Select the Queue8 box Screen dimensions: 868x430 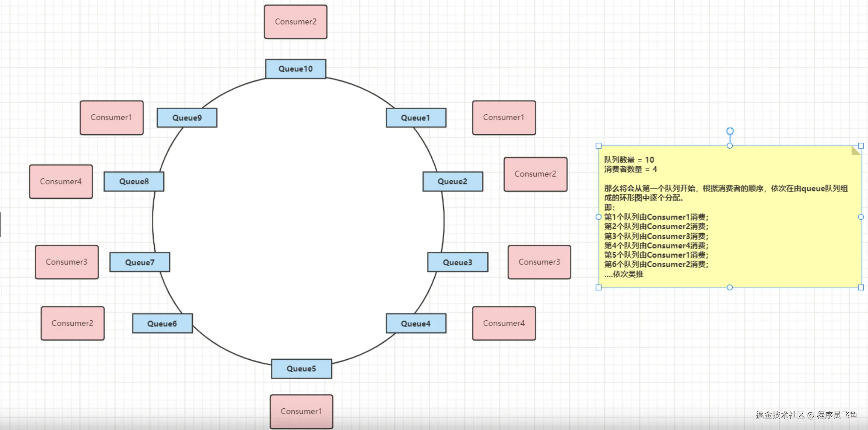(134, 181)
